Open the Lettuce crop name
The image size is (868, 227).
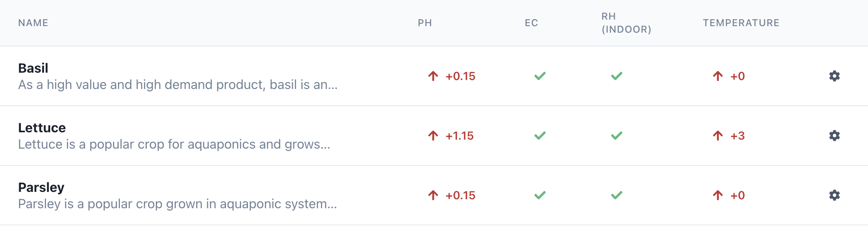[42, 128]
